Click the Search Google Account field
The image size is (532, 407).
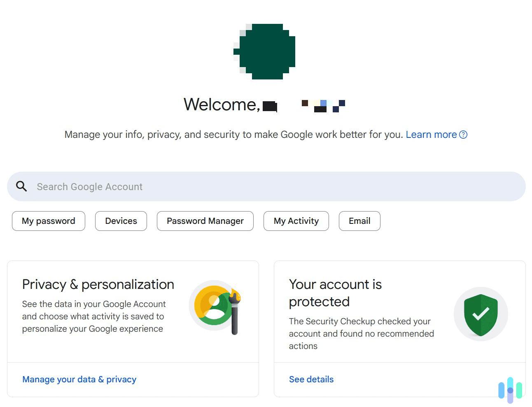pos(165,186)
